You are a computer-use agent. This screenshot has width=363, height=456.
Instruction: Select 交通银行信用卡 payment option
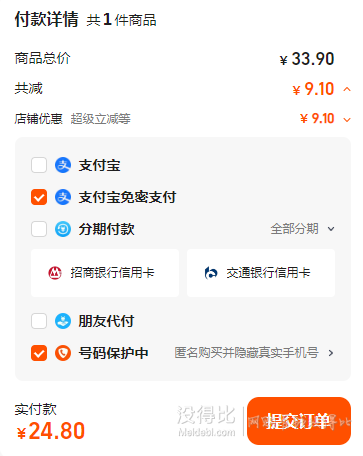(261, 273)
